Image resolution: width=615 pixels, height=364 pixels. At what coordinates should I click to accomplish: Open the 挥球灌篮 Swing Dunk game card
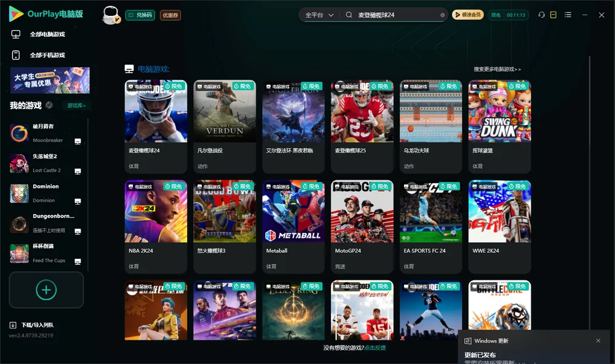[x=499, y=127]
